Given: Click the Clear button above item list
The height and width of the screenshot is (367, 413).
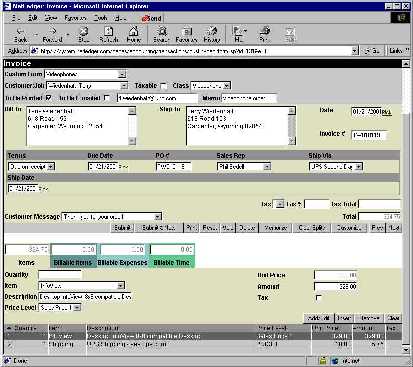Looking at the screenshot, I should (393, 318).
